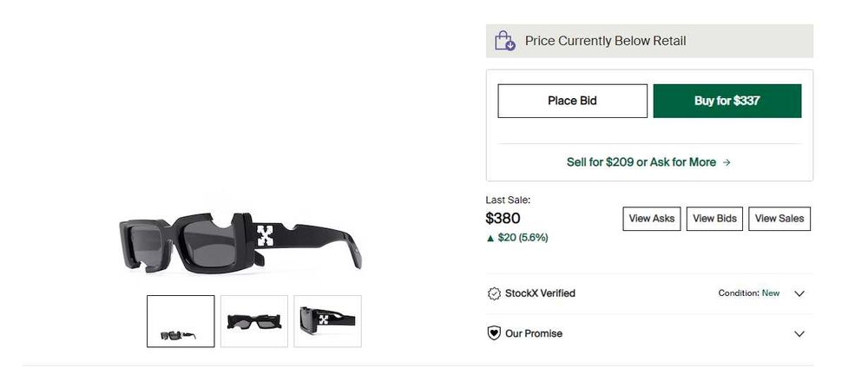Click the green up triangle price change indicator
868x375 pixels.
490,238
